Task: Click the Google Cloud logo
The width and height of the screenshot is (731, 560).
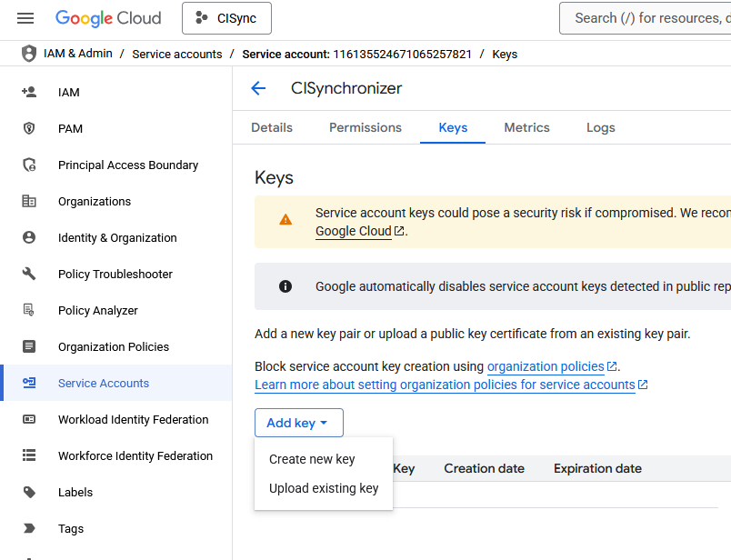Action: click(108, 18)
